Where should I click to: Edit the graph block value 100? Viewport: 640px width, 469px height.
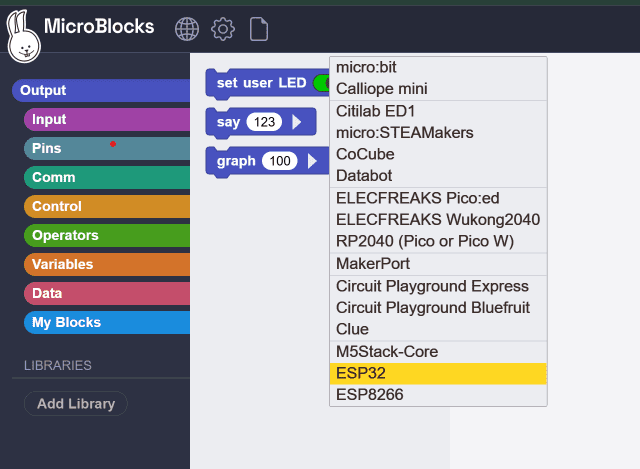click(280, 161)
